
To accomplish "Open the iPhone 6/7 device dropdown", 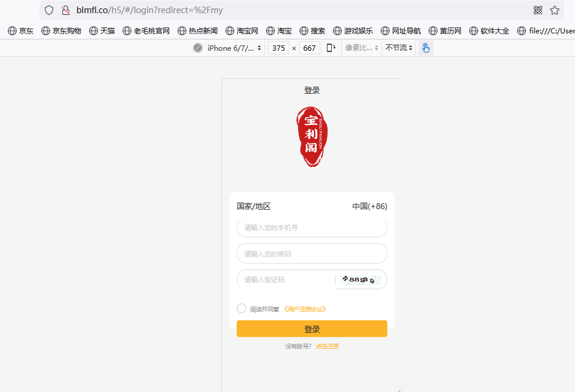I will click(233, 48).
